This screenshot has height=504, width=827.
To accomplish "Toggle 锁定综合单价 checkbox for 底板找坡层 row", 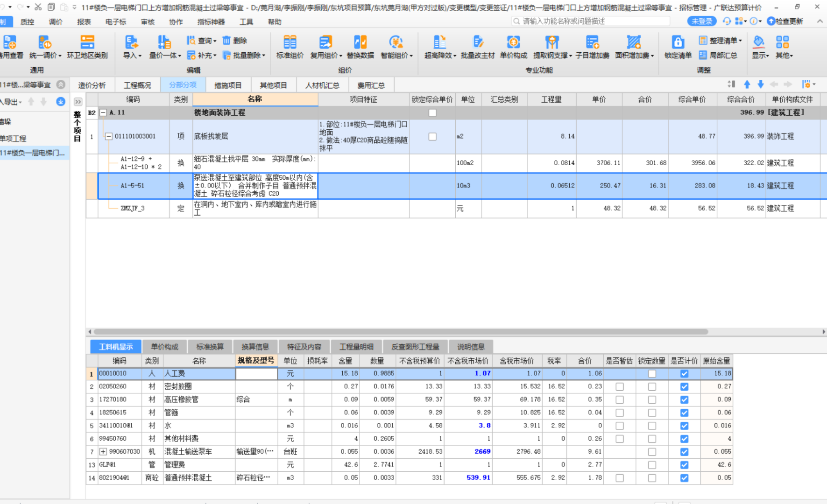I will [x=432, y=137].
